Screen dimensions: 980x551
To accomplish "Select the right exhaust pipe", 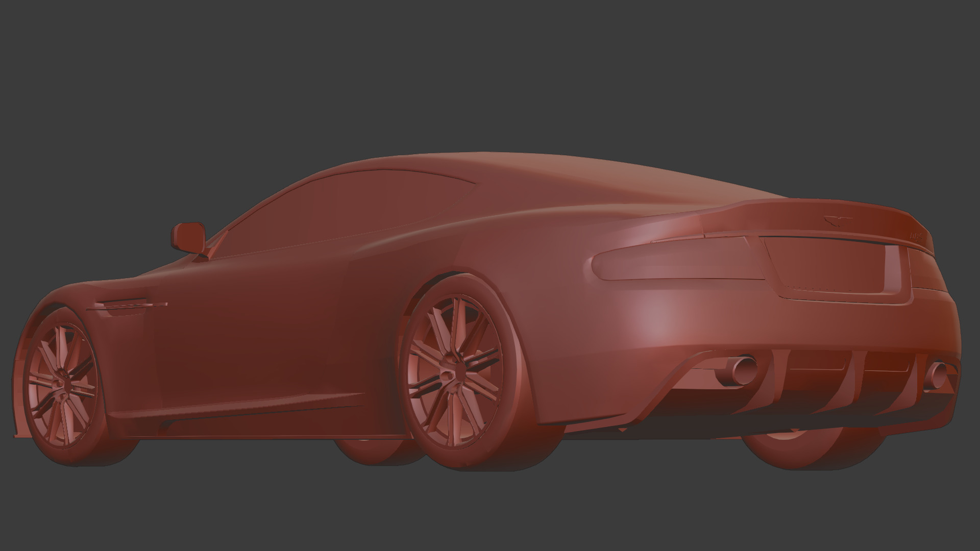I will point(937,377).
